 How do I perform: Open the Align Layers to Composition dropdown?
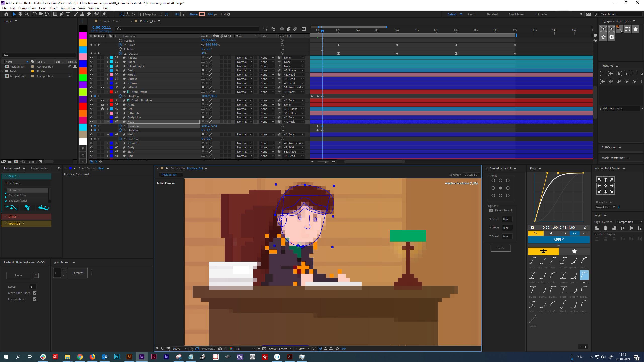pos(629,222)
